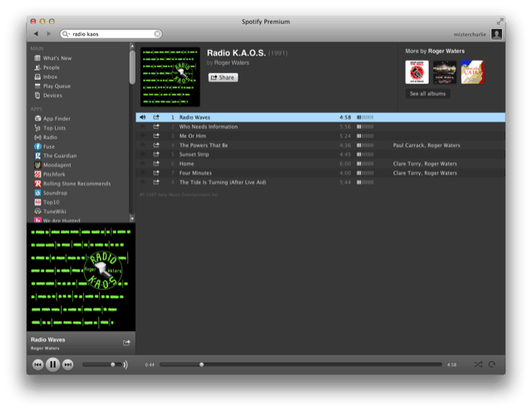Share the Radio Waves track row icon

pos(156,117)
